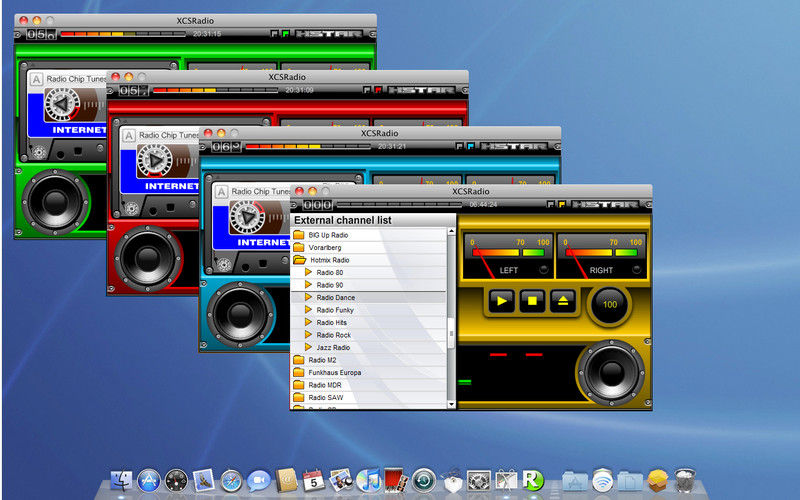Viewport: 800px width, 500px height.
Task: Click the HSTAR logo in green window
Action: coord(329,34)
